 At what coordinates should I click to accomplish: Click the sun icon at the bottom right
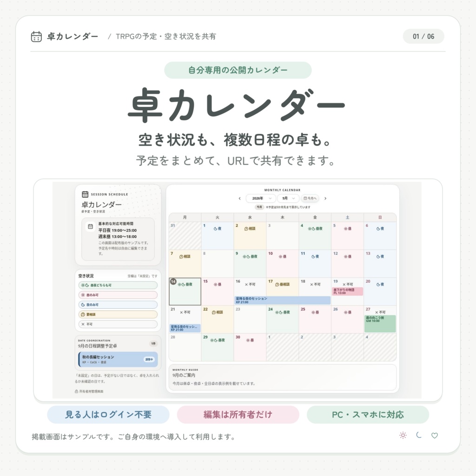click(403, 435)
